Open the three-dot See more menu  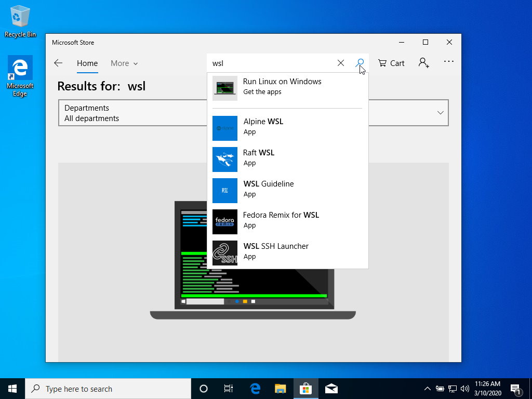448,62
